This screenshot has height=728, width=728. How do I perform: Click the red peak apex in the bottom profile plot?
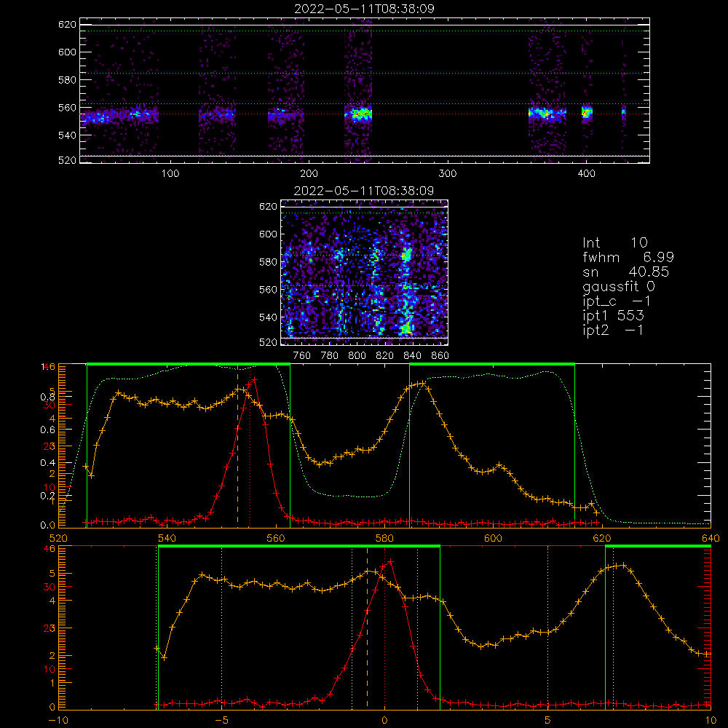tap(390, 561)
